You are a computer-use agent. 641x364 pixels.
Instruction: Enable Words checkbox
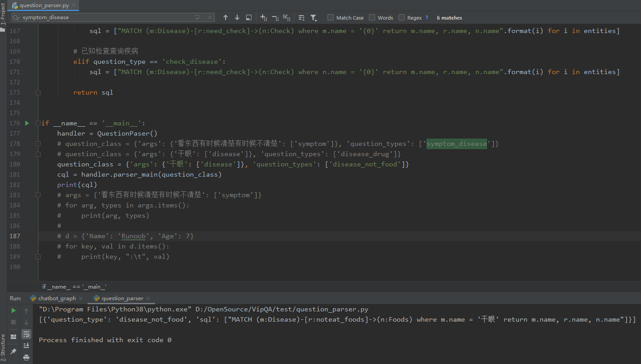372,17
